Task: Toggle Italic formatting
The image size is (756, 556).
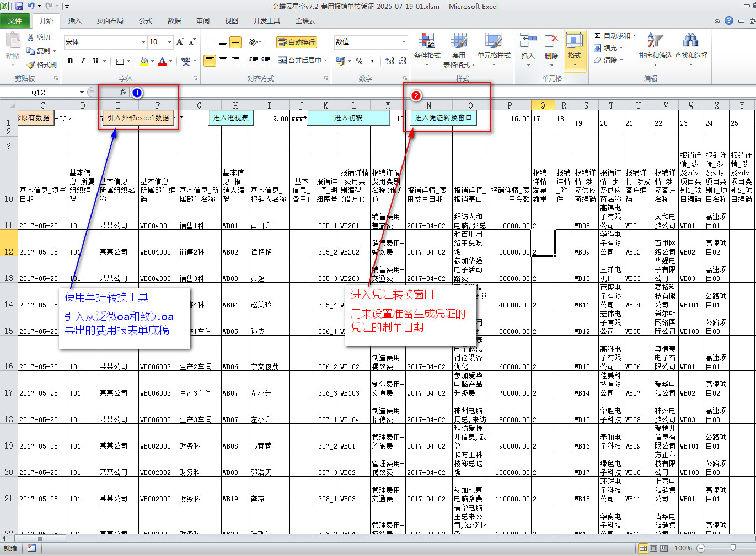Action: [x=83, y=61]
